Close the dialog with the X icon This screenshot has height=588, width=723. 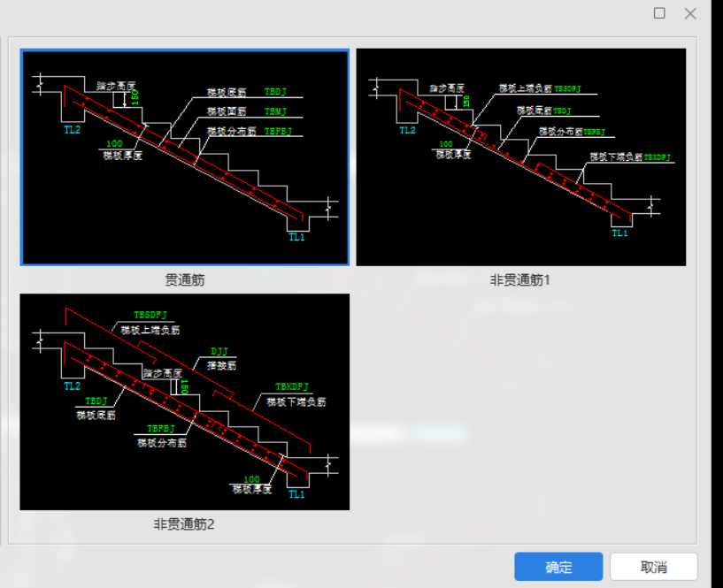point(690,13)
